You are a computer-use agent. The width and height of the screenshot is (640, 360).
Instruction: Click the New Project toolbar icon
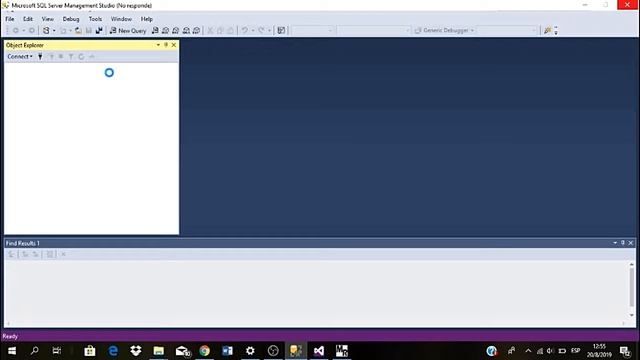coord(46,31)
